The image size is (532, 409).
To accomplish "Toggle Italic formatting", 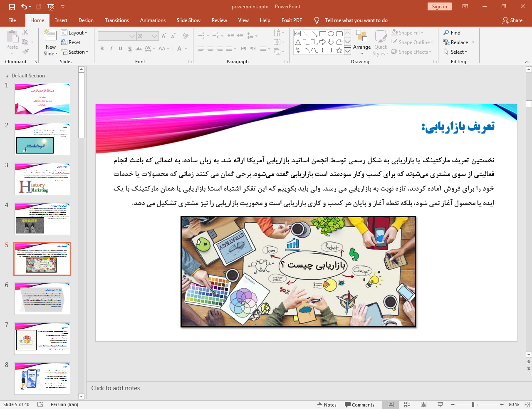I will pos(111,49).
